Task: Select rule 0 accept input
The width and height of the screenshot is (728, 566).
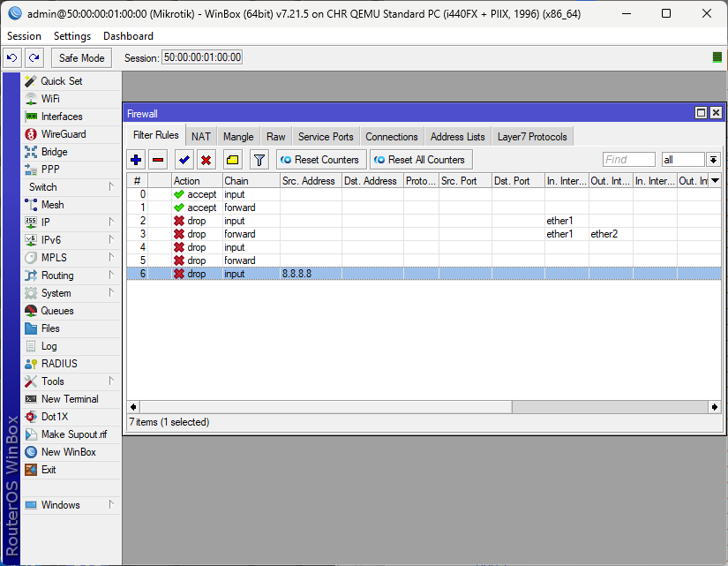Action: pos(424,194)
